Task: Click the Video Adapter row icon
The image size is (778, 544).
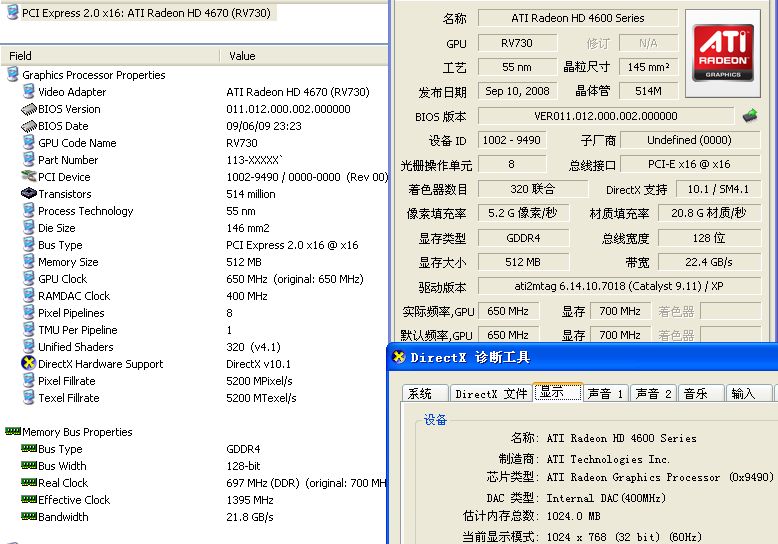Action: pyautogui.click(x=29, y=91)
